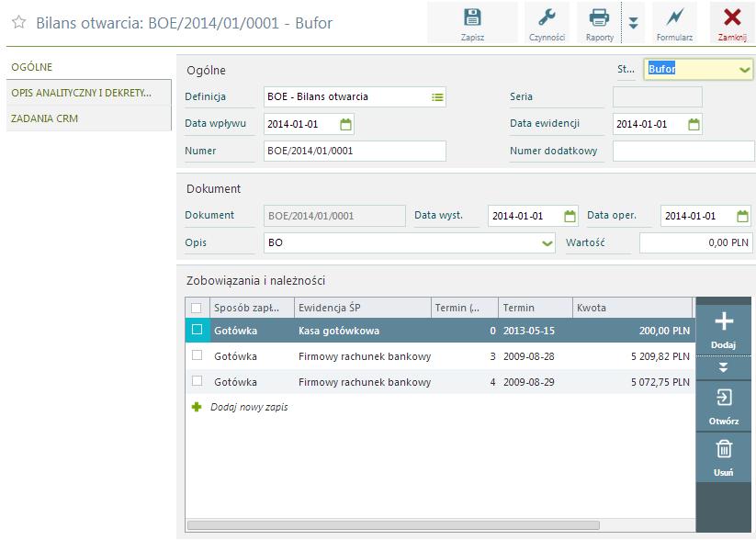Open the Czynności wrench menu
This screenshot has height=540, width=756.
(547, 17)
